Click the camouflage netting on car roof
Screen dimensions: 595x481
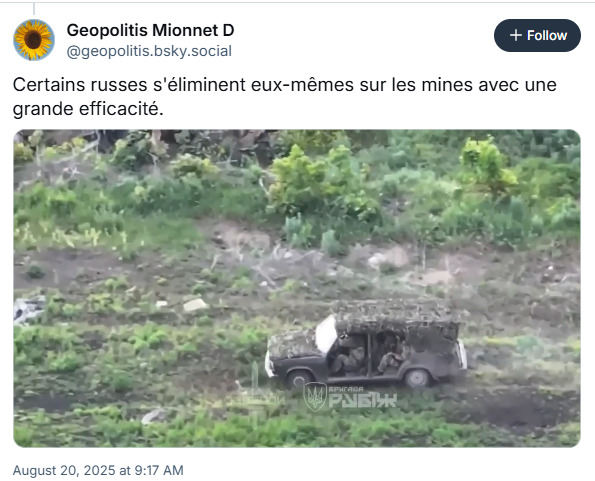click(x=397, y=317)
